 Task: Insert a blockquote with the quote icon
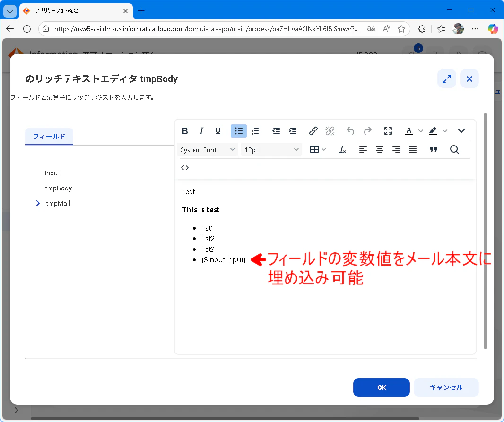(434, 149)
